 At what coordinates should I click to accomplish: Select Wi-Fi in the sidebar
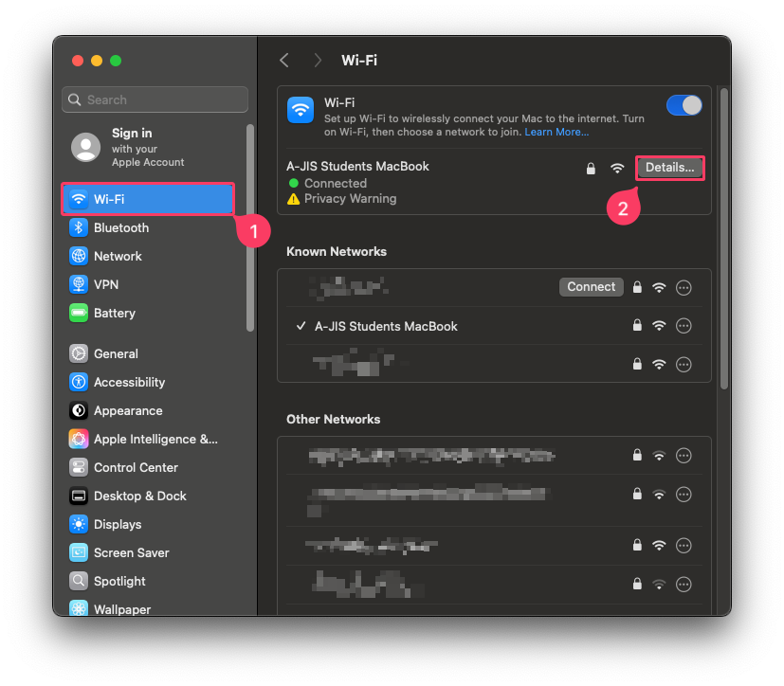pos(148,199)
